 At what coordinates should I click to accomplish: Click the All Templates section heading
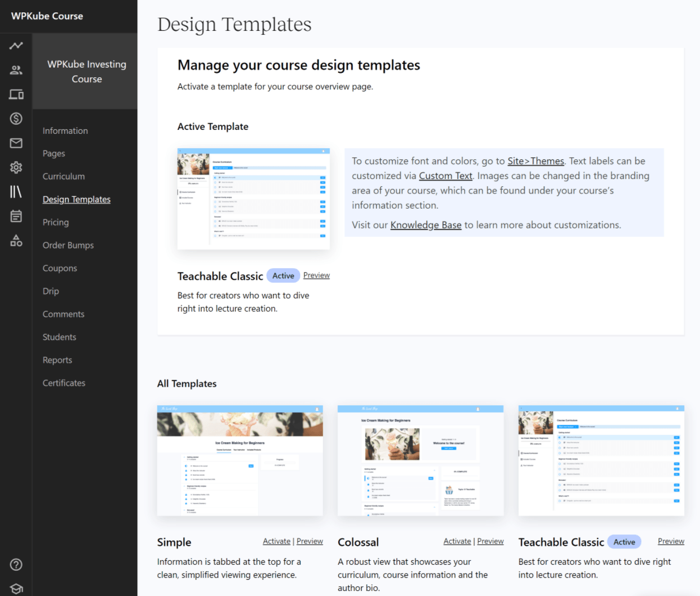click(x=186, y=384)
